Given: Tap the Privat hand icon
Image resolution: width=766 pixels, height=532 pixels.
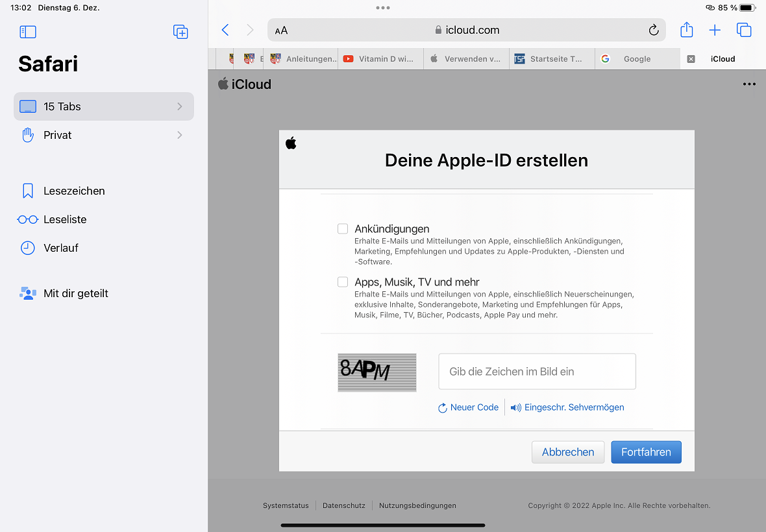Looking at the screenshot, I should [x=28, y=135].
